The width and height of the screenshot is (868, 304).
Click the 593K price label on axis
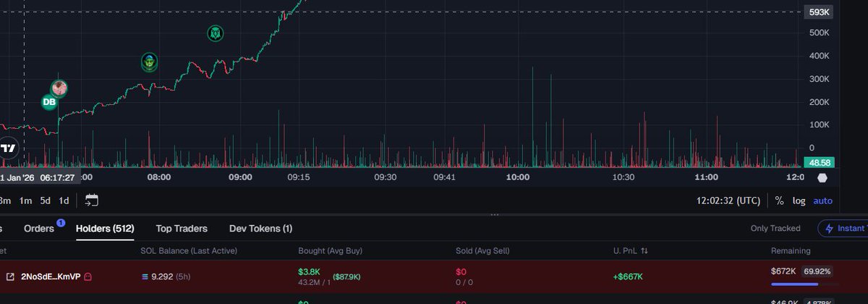[x=820, y=12]
